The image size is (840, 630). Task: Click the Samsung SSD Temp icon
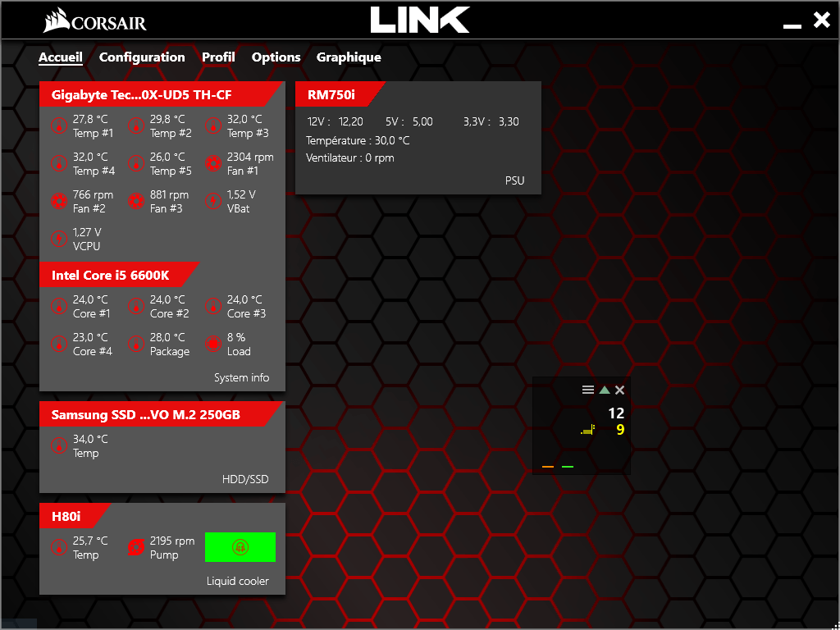58,445
